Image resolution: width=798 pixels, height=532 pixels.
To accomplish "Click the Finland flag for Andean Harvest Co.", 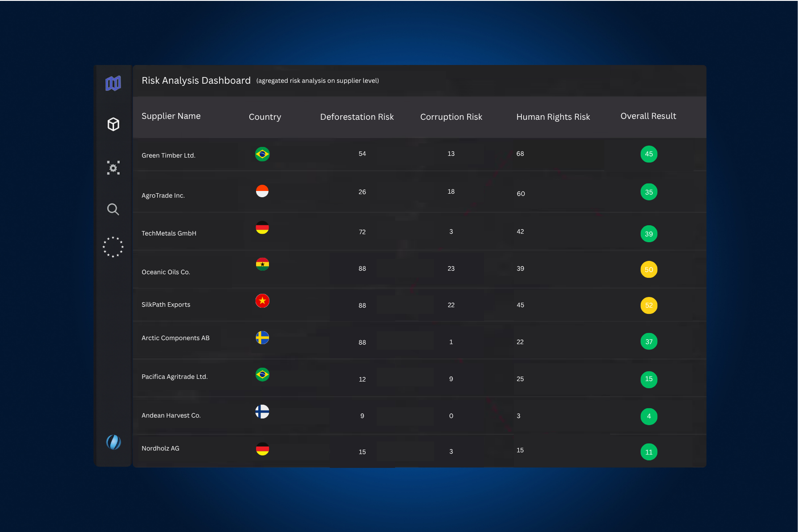I will click(x=262, y=411).
